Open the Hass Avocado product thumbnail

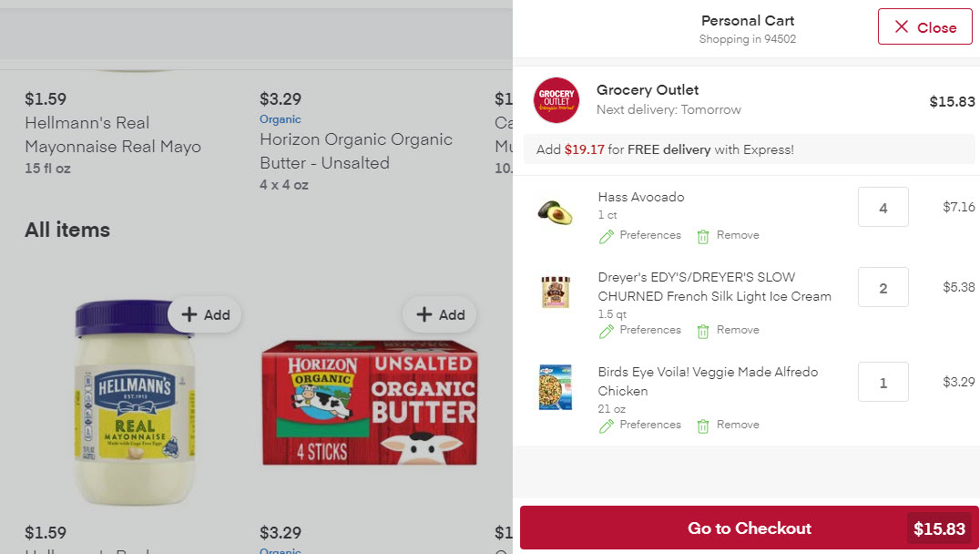(x=555, y=212)
